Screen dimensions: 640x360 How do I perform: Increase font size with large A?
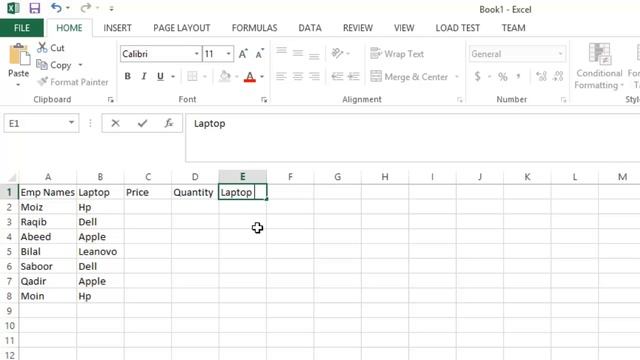click(x=243, y=53)
